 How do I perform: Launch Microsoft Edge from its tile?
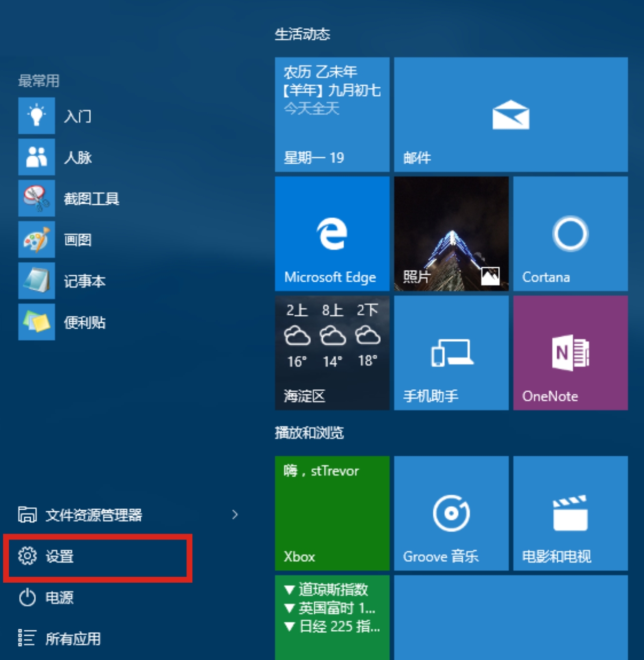[332, 234]
